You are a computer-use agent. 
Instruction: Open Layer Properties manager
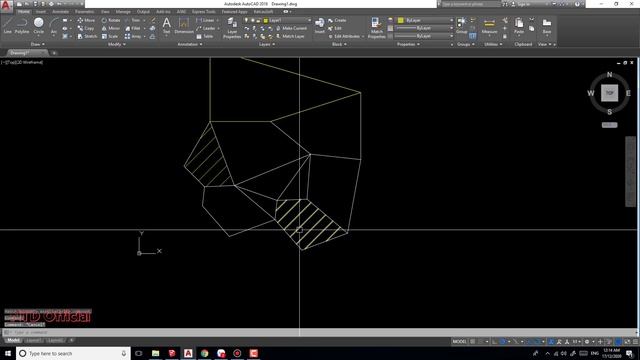coord(232,28)
